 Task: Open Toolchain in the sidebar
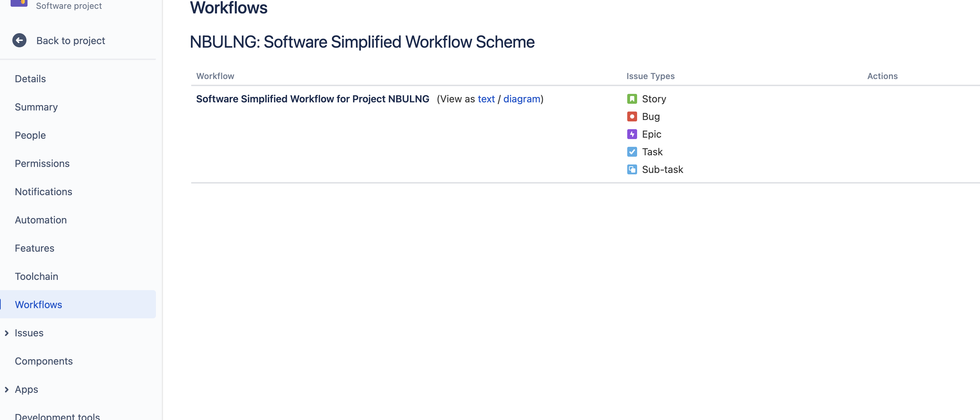78,276
